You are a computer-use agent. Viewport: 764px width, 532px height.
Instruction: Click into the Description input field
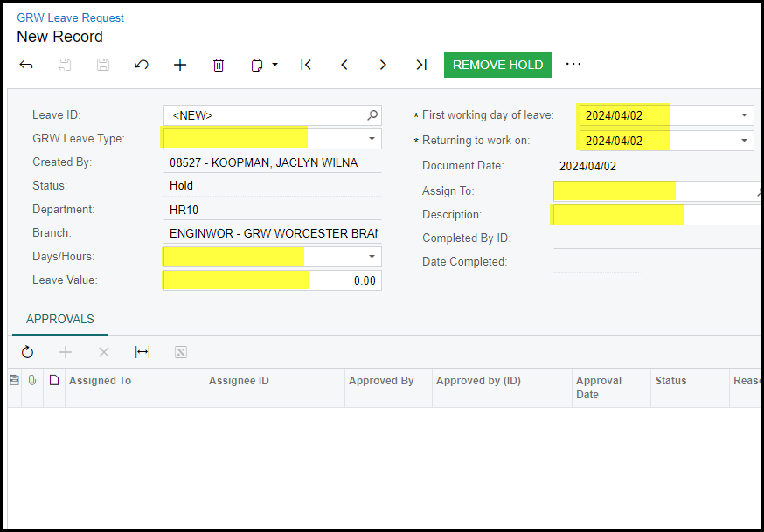click(656, 215)
